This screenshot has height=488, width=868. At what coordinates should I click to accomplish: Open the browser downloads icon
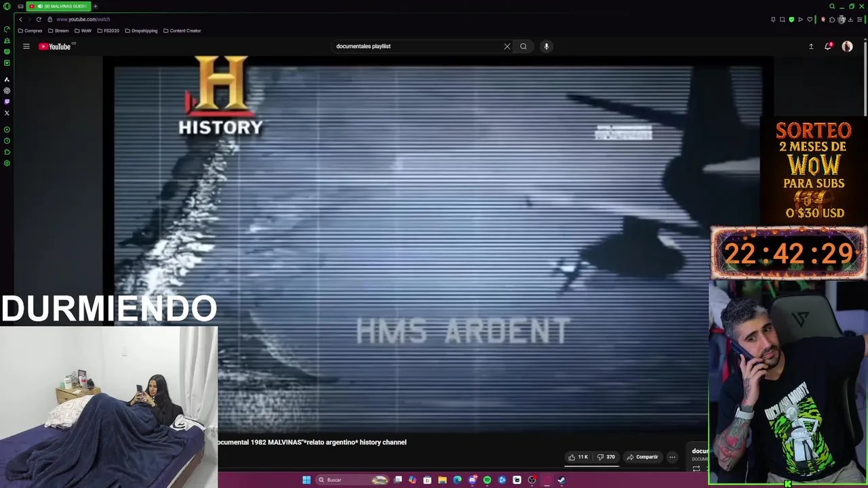850,19
